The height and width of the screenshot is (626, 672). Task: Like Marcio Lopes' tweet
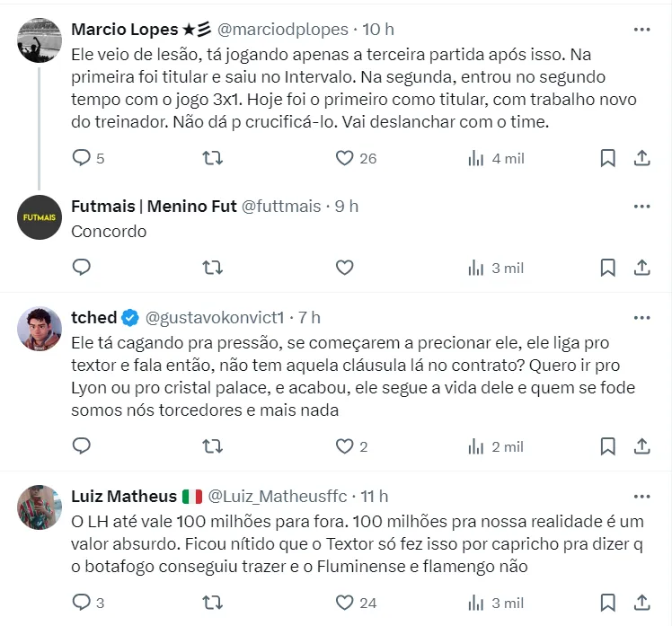tap(344, 158)
